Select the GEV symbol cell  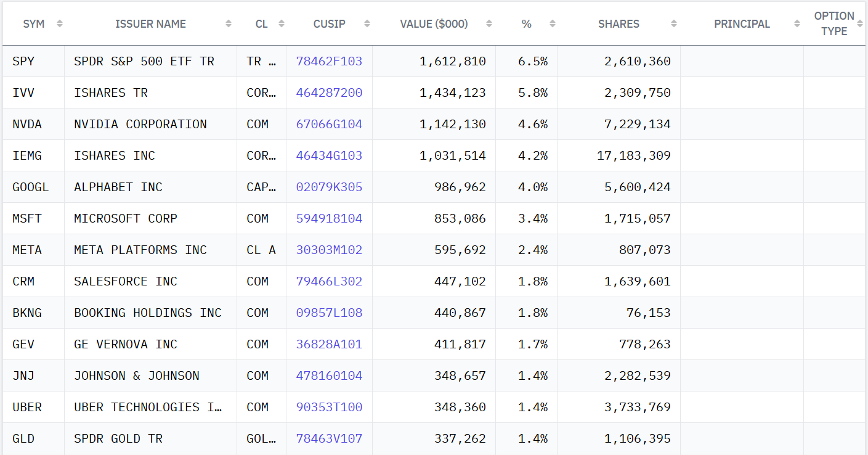[34, 344]
